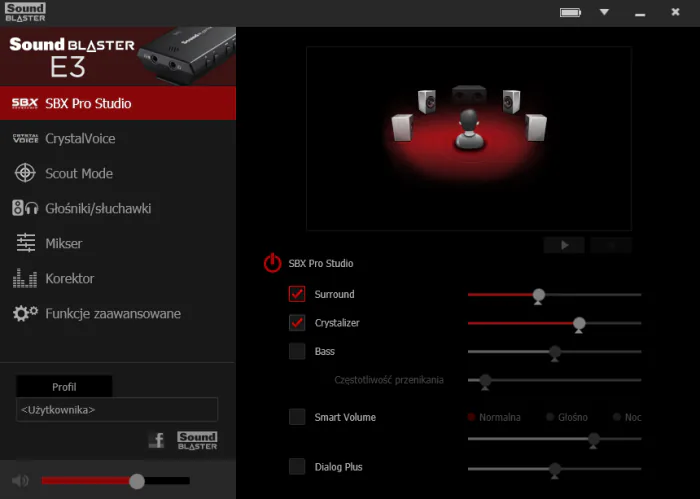Viewport: 700px width, 499px height.
Task: Go to Głośniki/słuchawki settings
Action: pos(118,208)
